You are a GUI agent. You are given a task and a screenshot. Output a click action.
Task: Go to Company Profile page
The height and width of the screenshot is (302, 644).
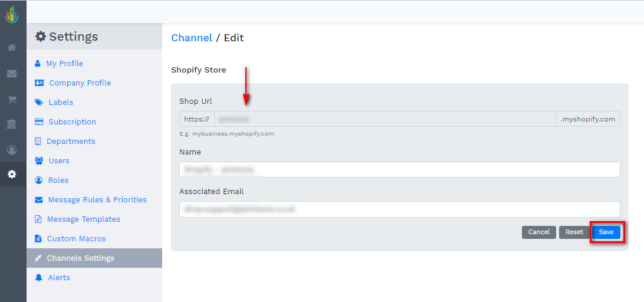(80, 83)
